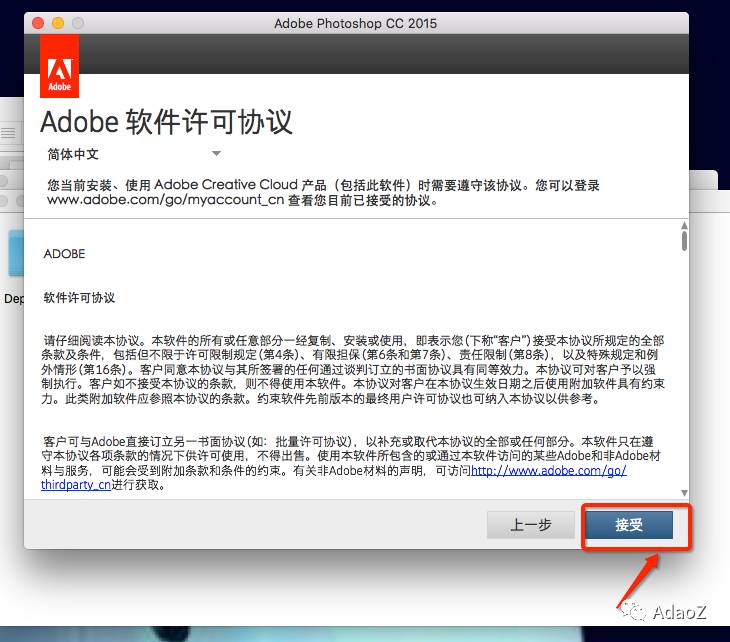Open the adobe.com thirdparty_cn hyperlink
This screenshot has height=642, width=730.
click(548, 471)
